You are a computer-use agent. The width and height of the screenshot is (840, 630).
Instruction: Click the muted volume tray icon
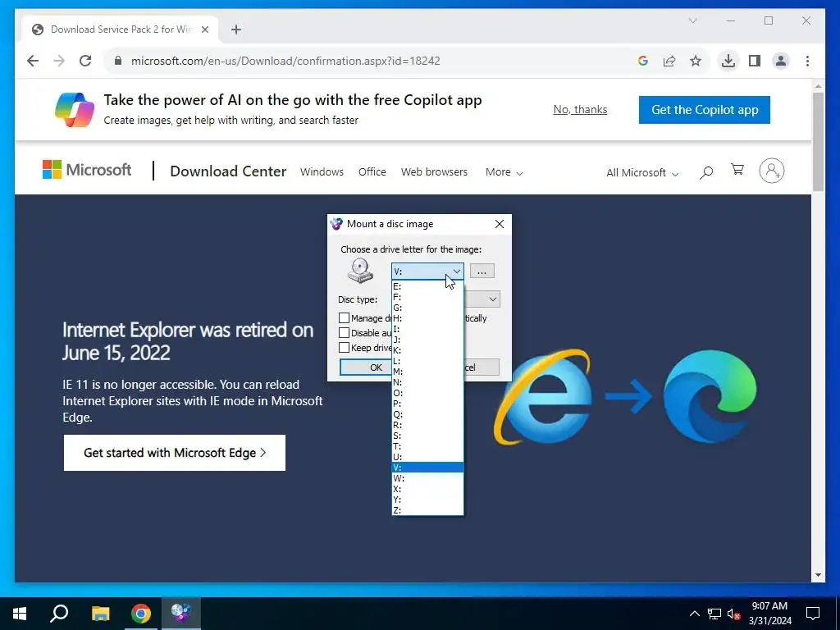733,614
